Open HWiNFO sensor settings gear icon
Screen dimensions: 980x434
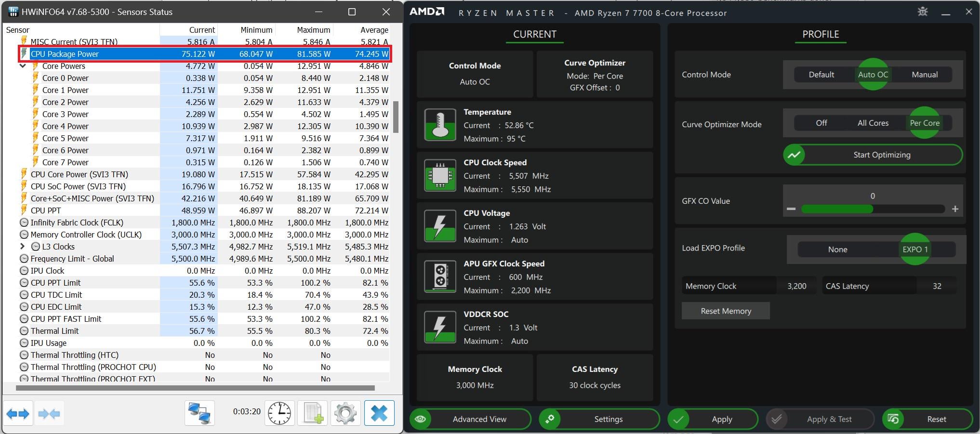[x=345, y=413]
